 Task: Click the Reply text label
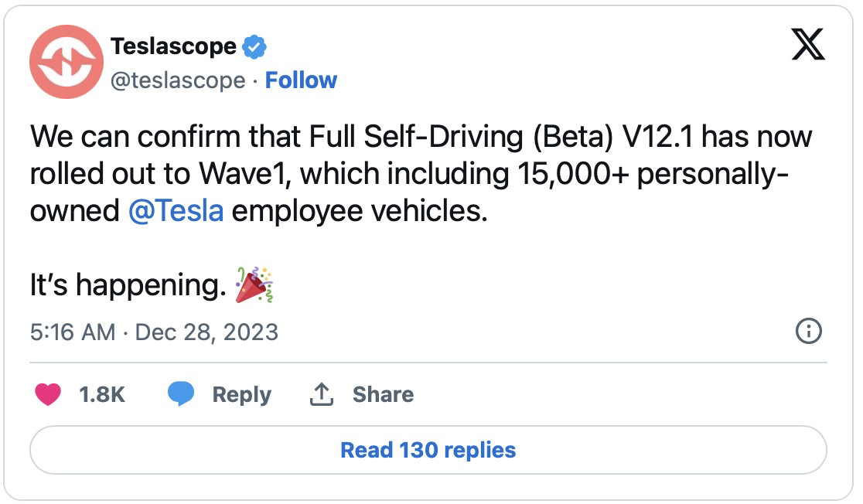[241, 394]
